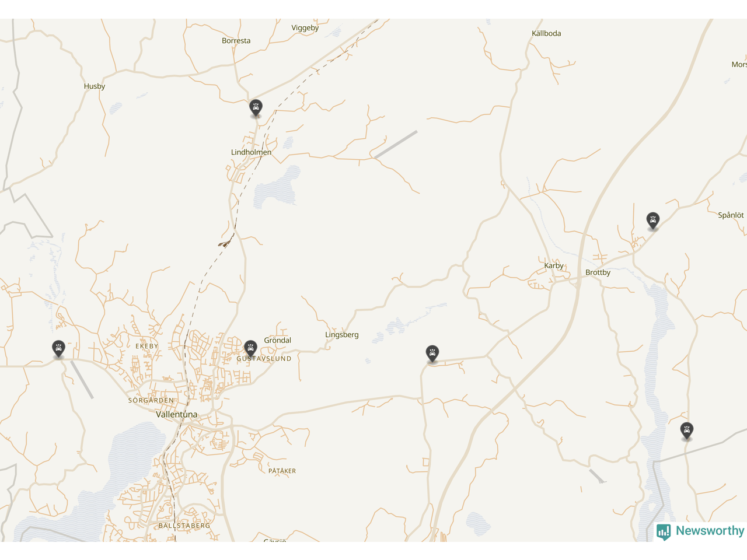Select the Lindholmen place label

click(x=251, y=152)
